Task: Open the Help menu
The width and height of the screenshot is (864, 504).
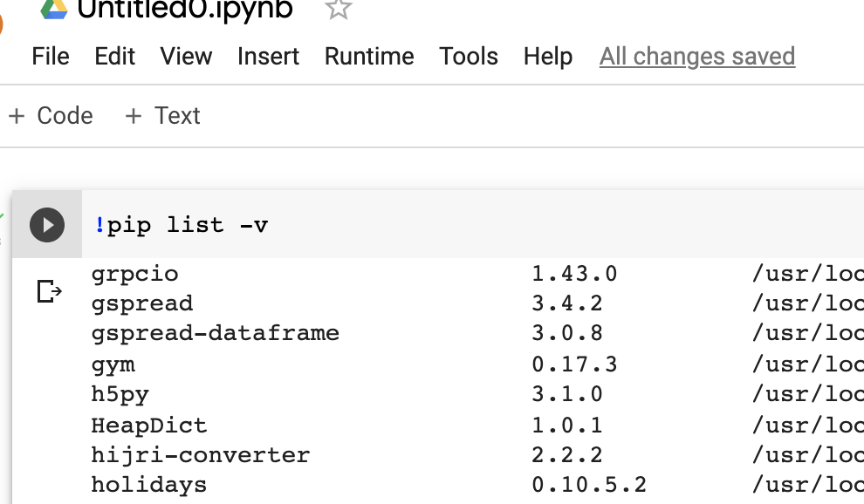Action: (x=547, y=56)
